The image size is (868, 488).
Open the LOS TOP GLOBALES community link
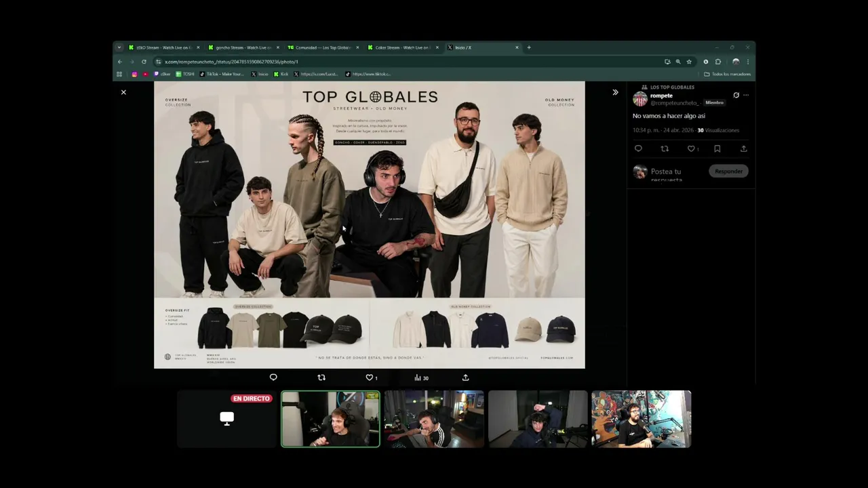pos(672,87)
